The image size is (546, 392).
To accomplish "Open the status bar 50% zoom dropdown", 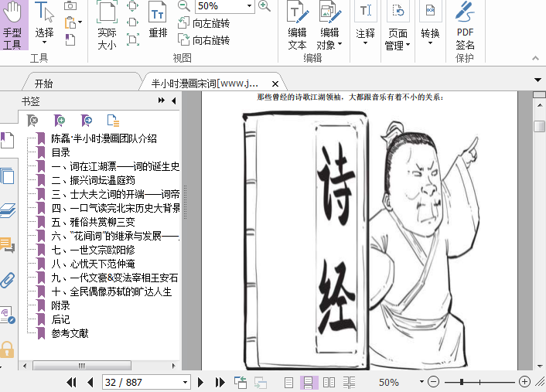I will [x=421, y=382].
